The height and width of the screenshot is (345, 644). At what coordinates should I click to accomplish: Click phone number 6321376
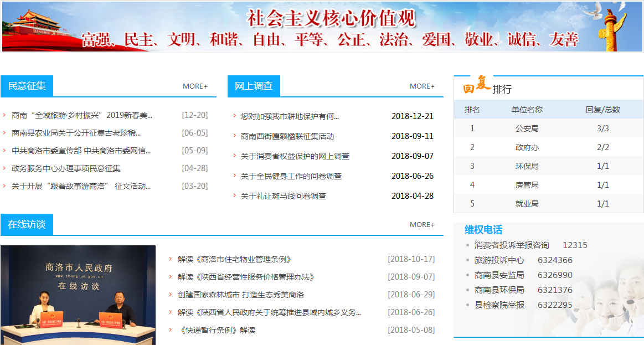555,290
